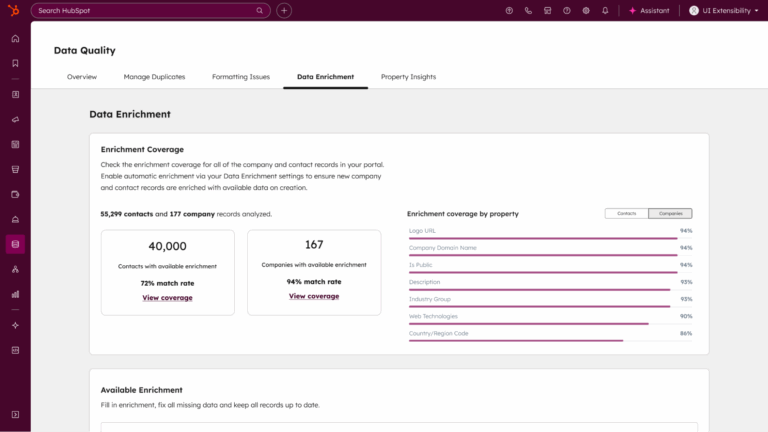Click View coverage under contacts card
768x432 pixels.
[167, 297]
